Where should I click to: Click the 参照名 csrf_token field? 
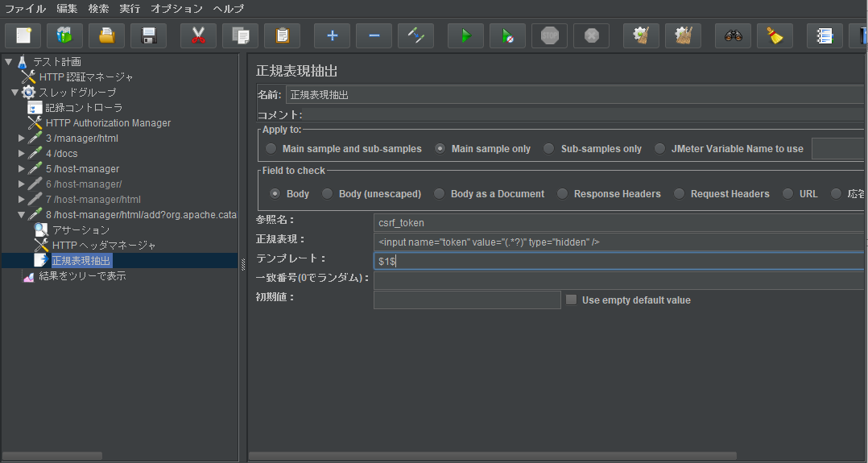tap(620, 222)
